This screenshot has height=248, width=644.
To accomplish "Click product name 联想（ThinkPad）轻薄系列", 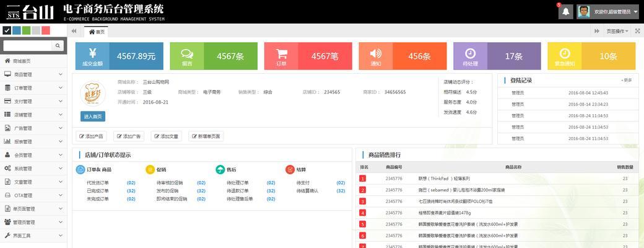I will point(444,179).
